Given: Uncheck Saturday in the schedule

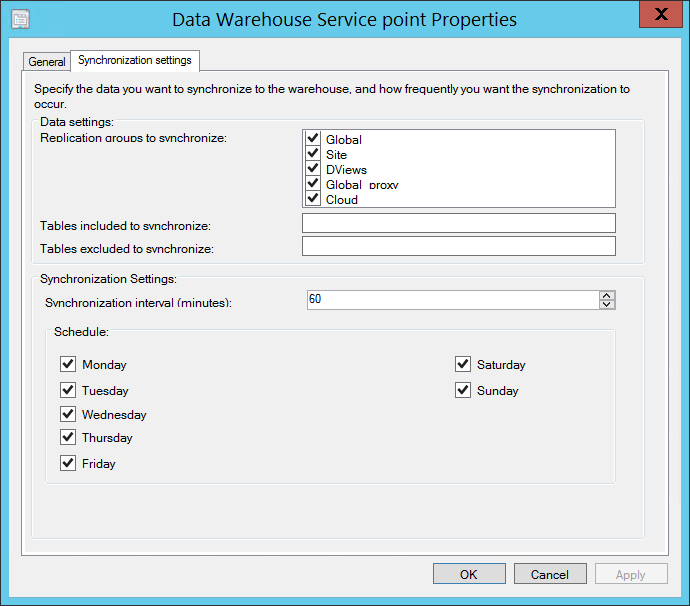Looking at the screenshot, I should click(x=463, y=365).
